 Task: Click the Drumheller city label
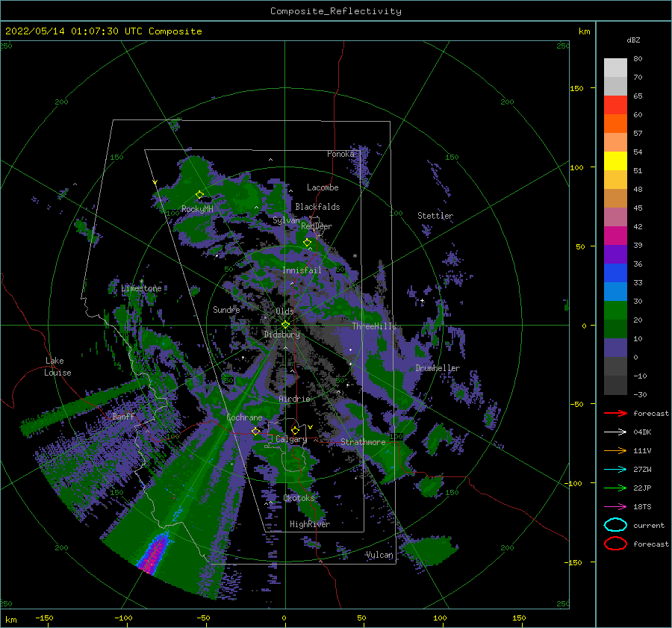click(438, 368)
